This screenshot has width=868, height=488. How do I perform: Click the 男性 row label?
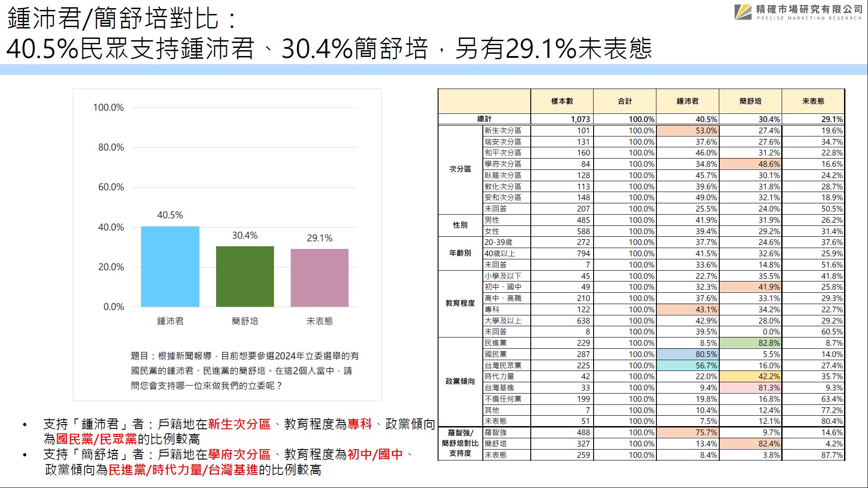click(492, 220)
